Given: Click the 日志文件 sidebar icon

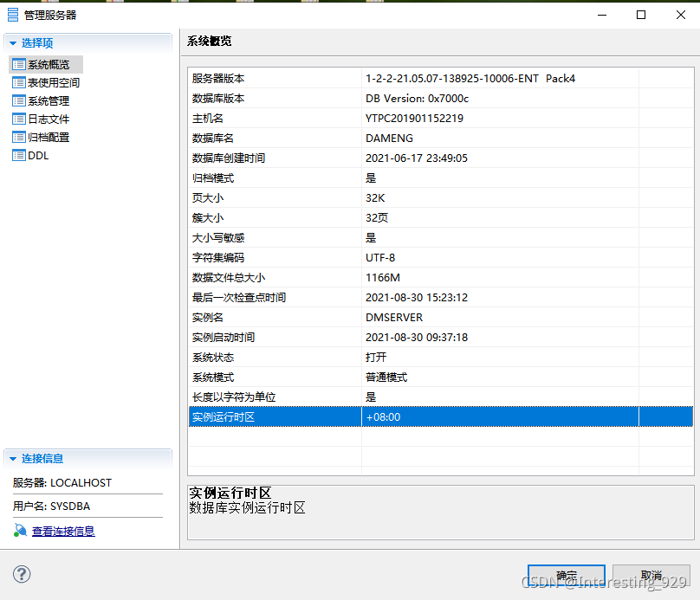Looking at the screenshot, I should coord(19,119).
